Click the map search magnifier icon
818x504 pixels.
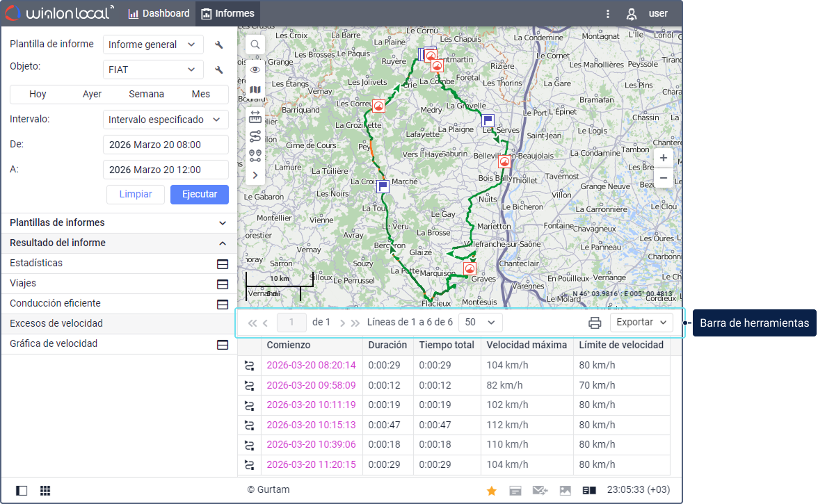tap(255, 44)
